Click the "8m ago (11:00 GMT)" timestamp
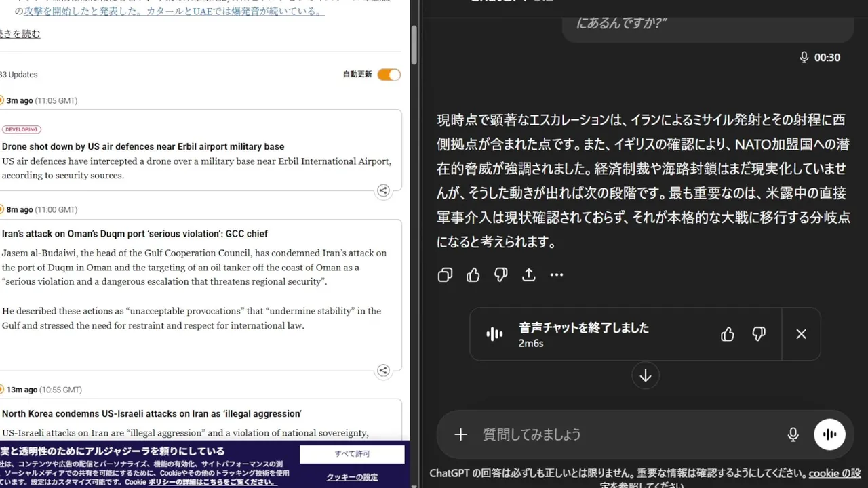Image resolution: width=868 pixels, height=488 pixels. pyautogui.click(x=42, y=210)
